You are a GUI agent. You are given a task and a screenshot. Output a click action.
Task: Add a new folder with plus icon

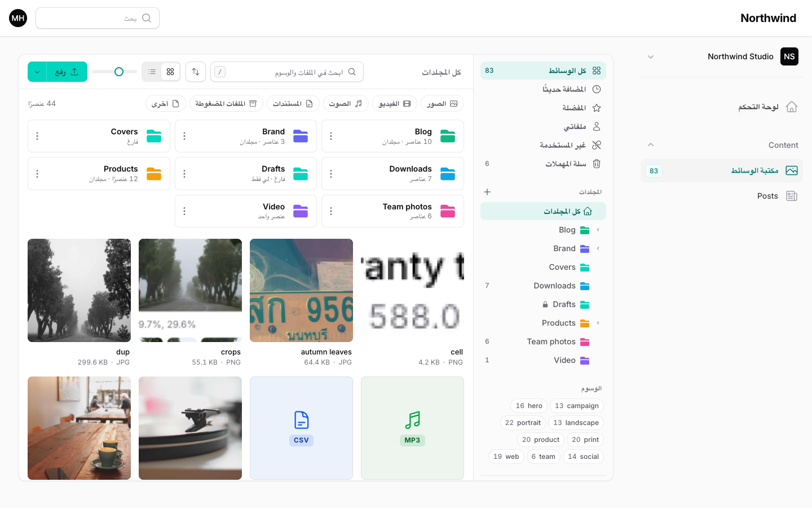tap(487, 192)
